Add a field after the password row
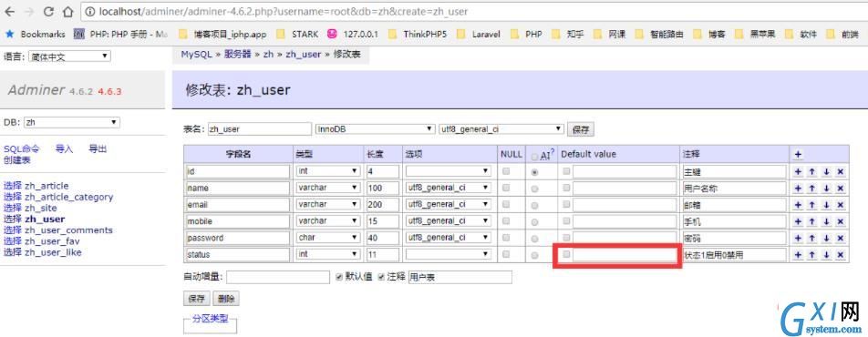Viewport: 868px width, 337px height. coord(798,238)
